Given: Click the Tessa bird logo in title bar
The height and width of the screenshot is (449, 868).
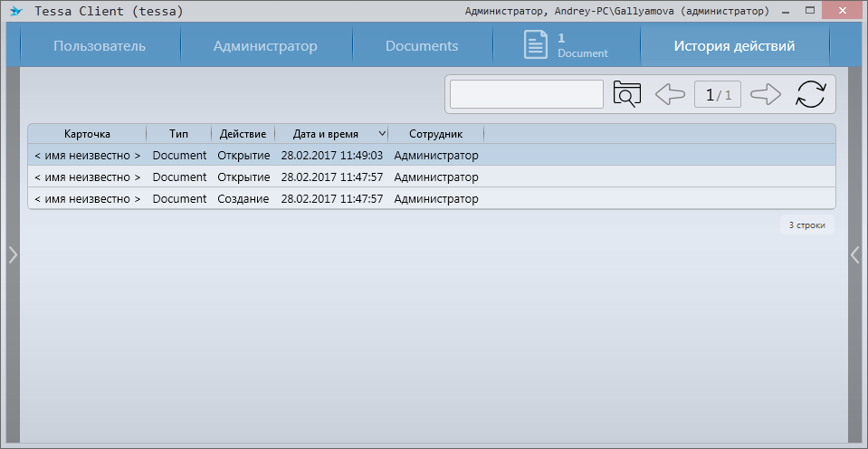Looking at the screenshot, I should [15, 12].
